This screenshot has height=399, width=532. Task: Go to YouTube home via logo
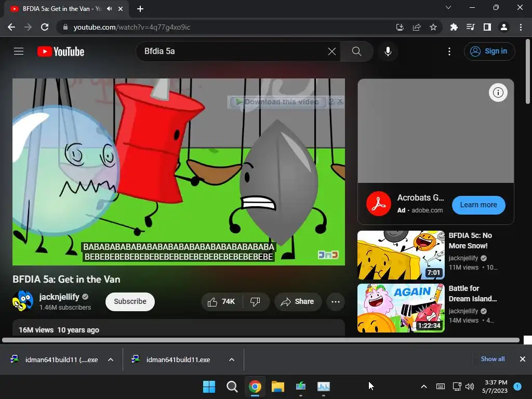[61, 51]
